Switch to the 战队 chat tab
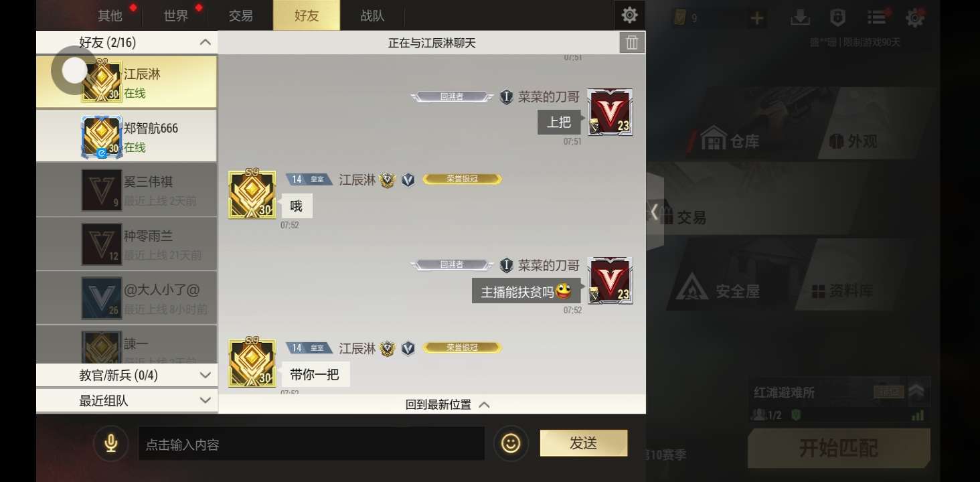 373,15
